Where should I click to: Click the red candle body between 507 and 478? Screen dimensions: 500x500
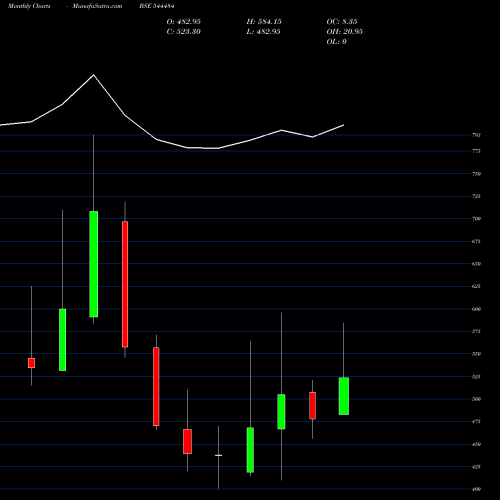(312, 406)
